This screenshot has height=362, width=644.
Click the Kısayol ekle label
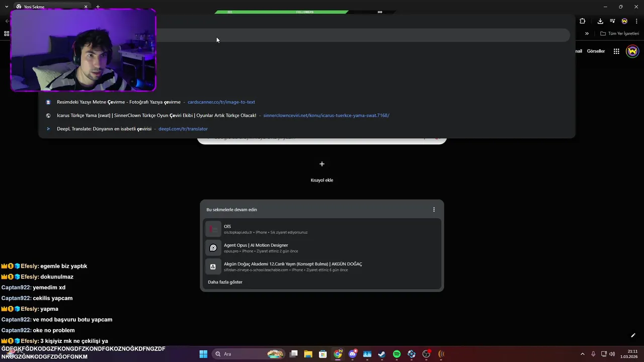(322, 180)
